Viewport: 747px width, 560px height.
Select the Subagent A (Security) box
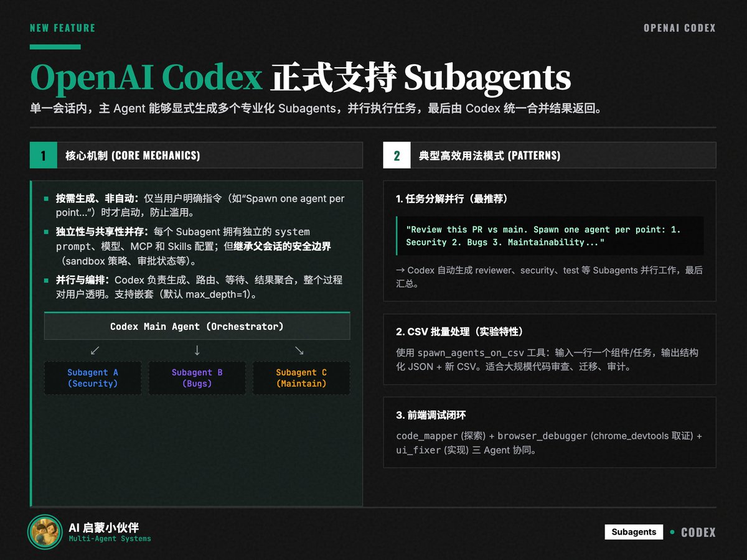pos(93,378)
